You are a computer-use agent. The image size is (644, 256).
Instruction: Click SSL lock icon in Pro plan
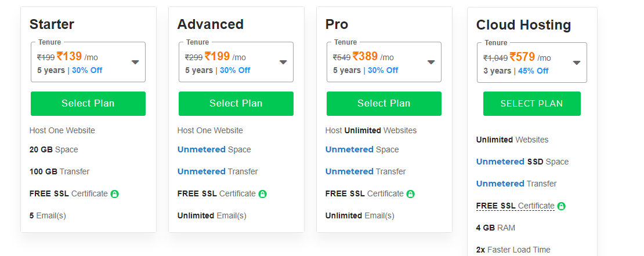[411, 194]
